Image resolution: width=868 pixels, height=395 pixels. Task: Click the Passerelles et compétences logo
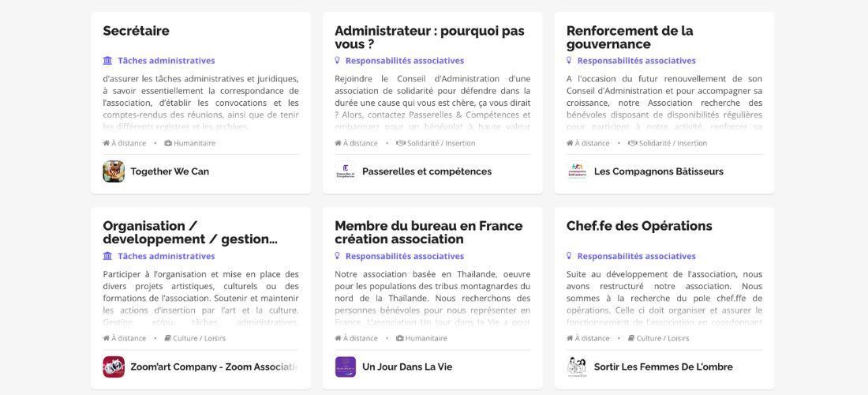[x=346, y=171]
